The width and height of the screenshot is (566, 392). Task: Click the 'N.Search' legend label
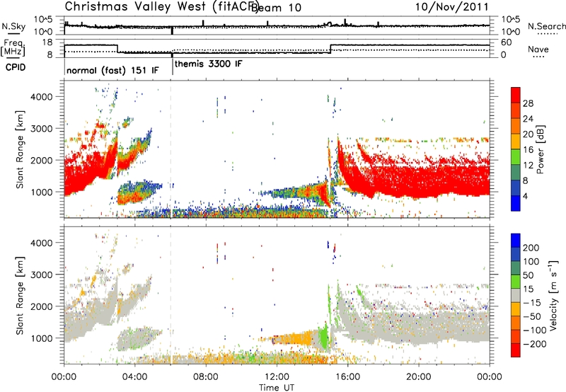546,26
